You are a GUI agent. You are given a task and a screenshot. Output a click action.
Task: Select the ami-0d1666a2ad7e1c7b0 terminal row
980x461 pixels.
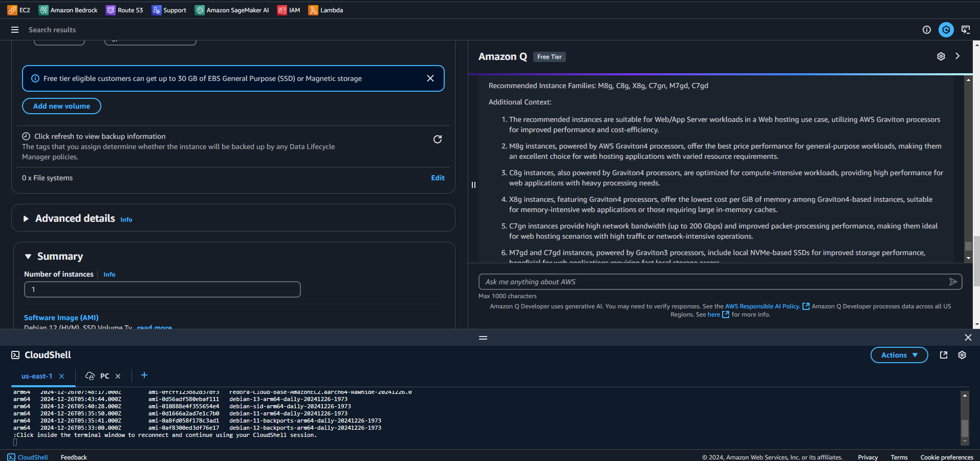click(x=180, y=413)
